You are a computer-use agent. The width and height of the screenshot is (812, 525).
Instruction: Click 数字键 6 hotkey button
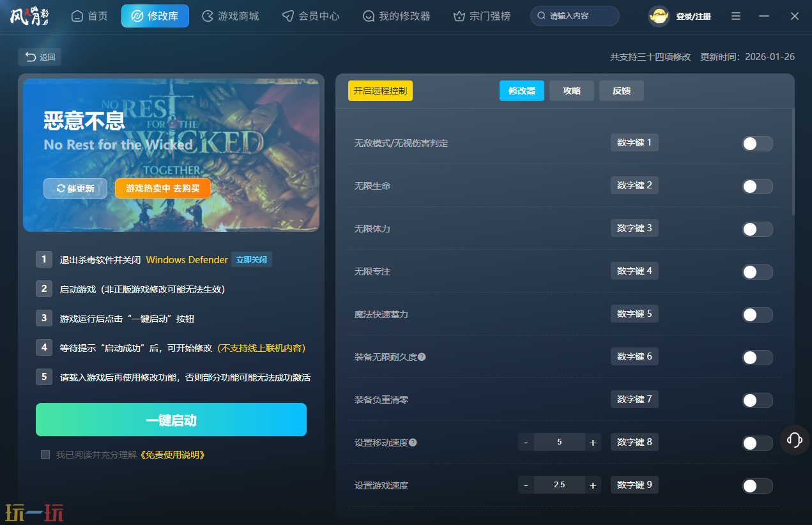point(634,356)
